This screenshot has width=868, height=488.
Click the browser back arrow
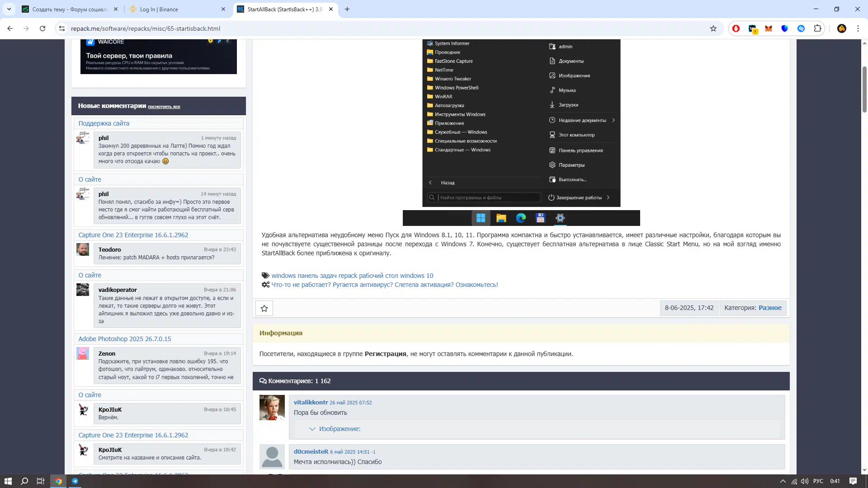10,28
